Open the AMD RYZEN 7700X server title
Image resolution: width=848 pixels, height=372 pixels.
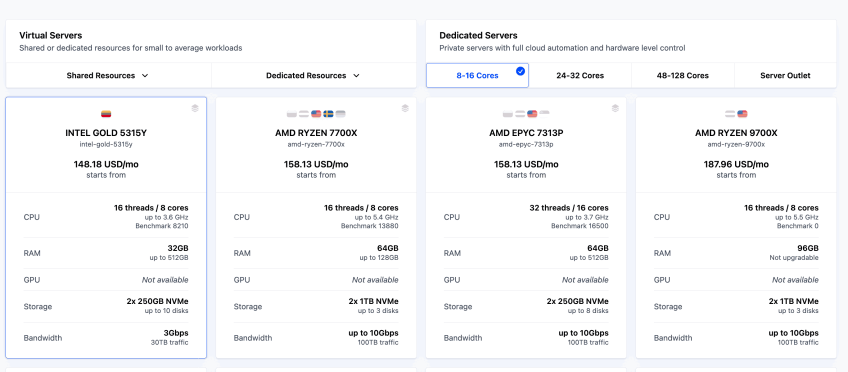[x=316, y=133]
